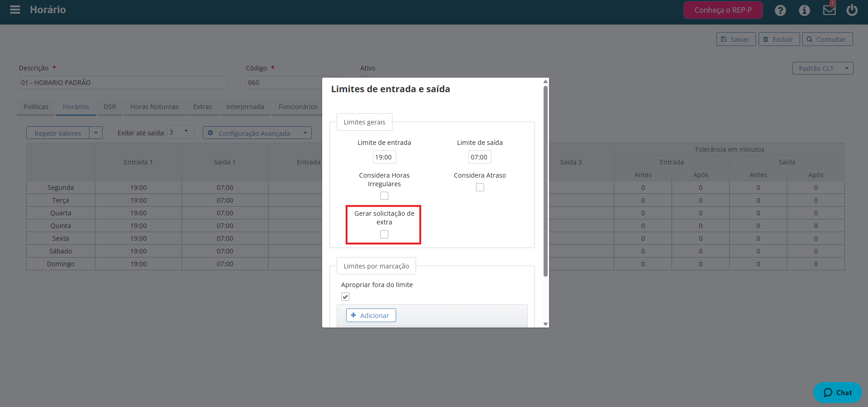Screen dimensions: 868x407
Task: Click Segunda Entrada 1 cell 19:00
Action: 138,188
